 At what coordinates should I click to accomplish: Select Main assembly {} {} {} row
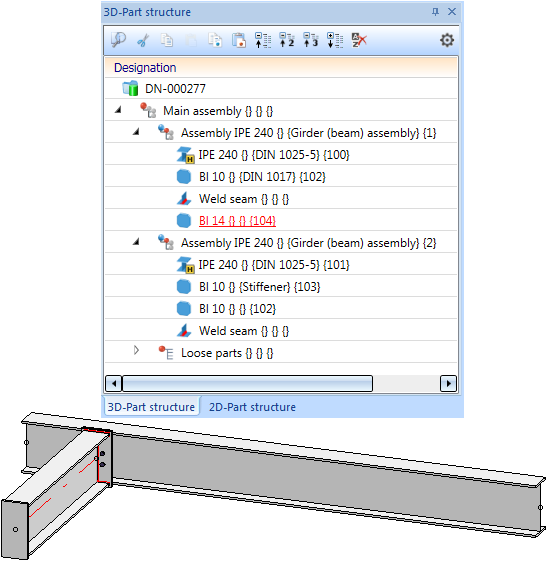(x=281, y=110)
